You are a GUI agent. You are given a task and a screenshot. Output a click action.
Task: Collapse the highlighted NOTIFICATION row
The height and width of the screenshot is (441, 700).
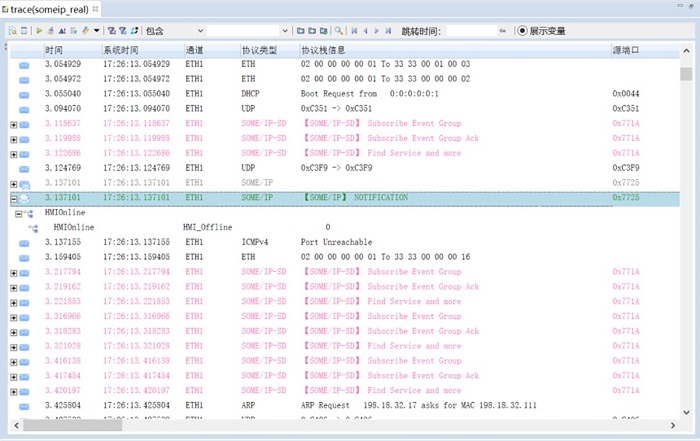tap(14, 199)
